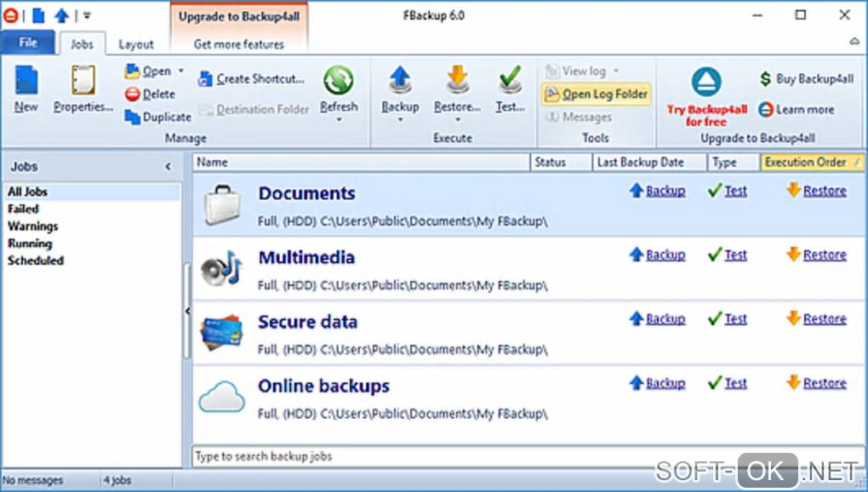Switch to the Jobs ribbon tab

(82, 44)
